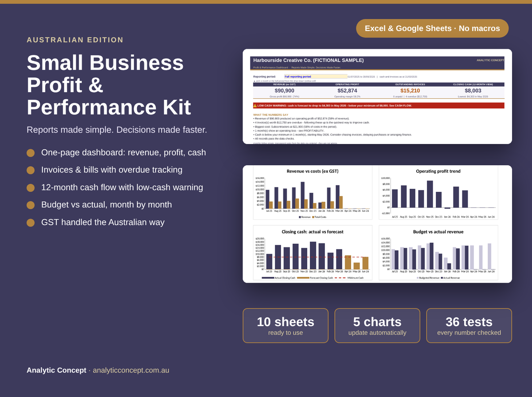
Task: Click the Actual Revenue legend swatch
Action: click(x=441, y=278)
